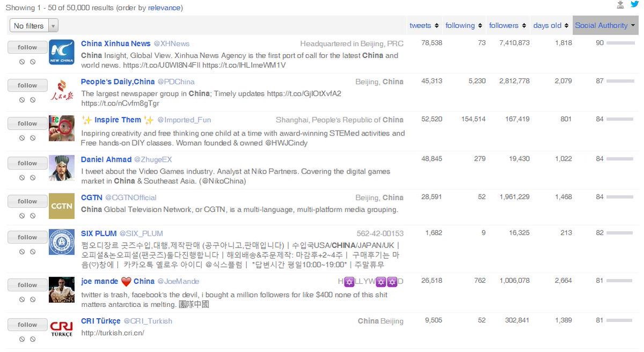This screenshot has width=644, height=352.
Task: Click left circle-slash icon in People's Daily row
Action: [x=22, y=100]
